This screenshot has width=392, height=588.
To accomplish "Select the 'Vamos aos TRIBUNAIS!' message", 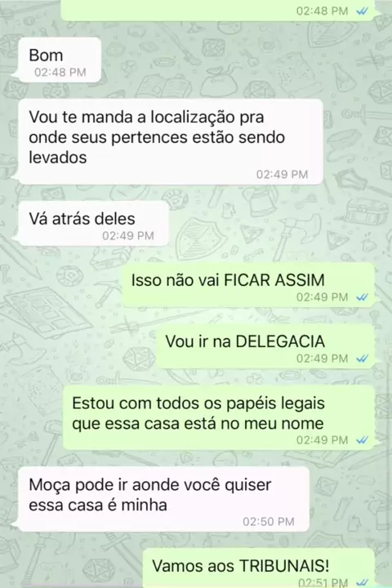I will coord(259,568).
